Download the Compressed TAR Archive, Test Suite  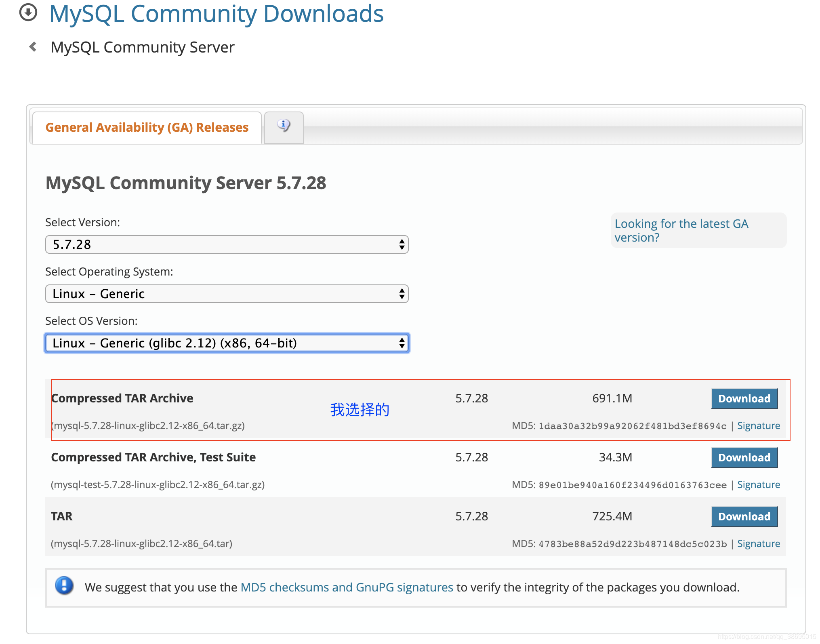(744, 457)
